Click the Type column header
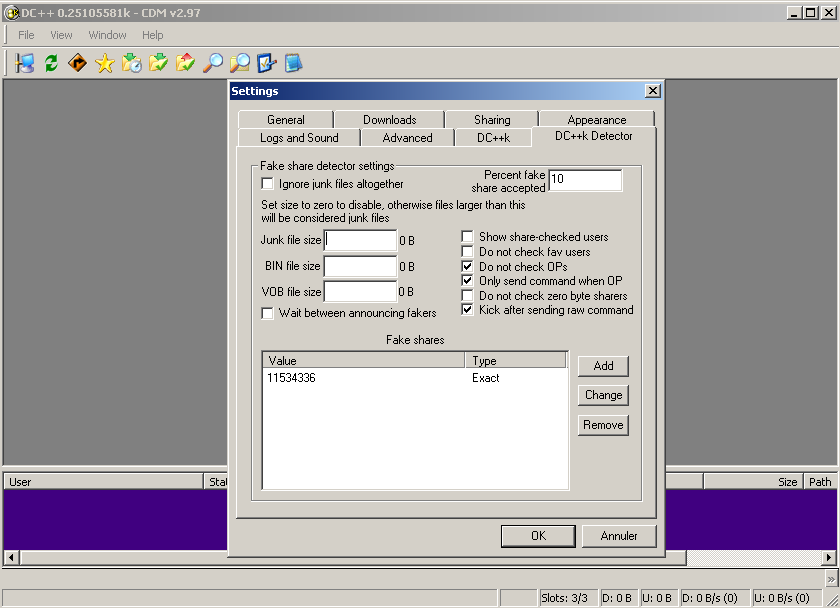Screen dimensions: 840x608 516,361
